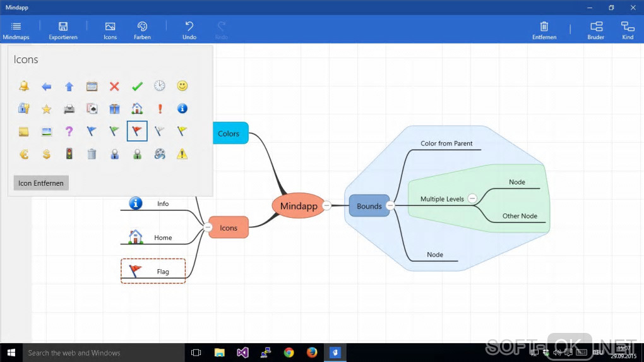The height and width of the screenshot is (362, 644).
Task: Select the yellow smiley face icon
Action: (182, 85)
